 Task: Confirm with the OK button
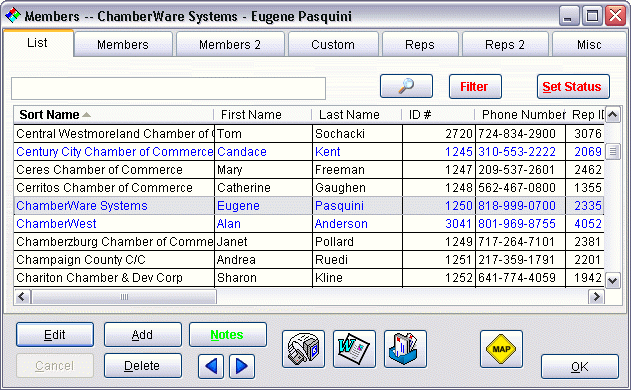[579, 366]
